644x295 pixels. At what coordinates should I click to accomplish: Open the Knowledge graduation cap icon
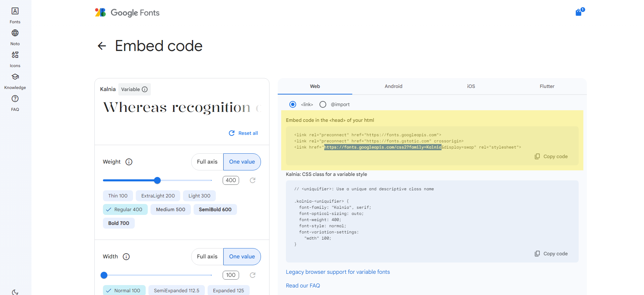[x=15, y=77]
